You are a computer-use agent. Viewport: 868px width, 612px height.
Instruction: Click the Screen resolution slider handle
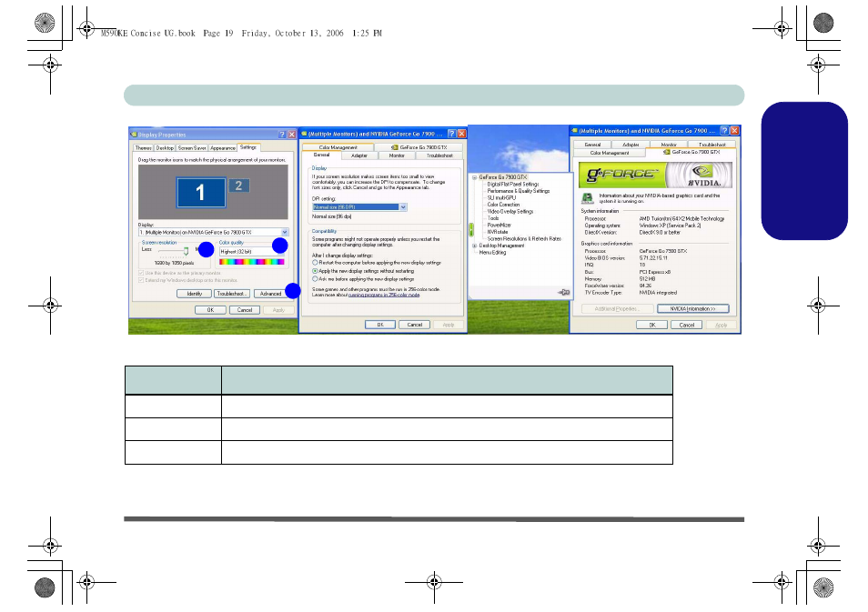[186, 250]
